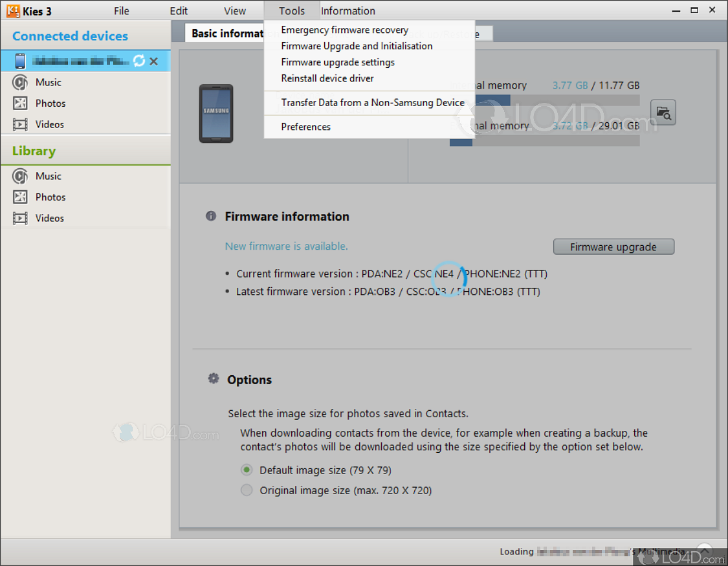This screenshot has height=566, width=728.
Task: Open Library Photos icon
Action: 20,197
